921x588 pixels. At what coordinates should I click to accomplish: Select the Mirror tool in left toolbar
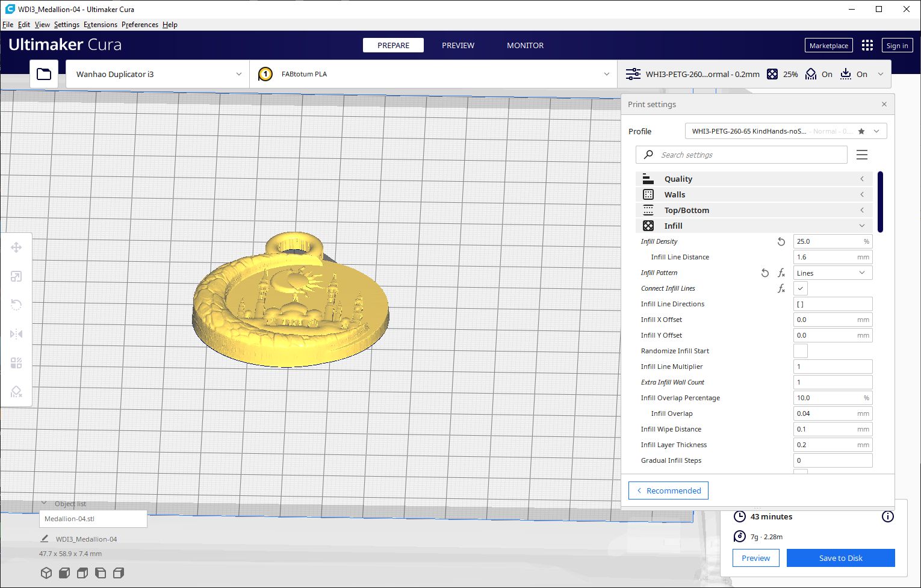16,334
